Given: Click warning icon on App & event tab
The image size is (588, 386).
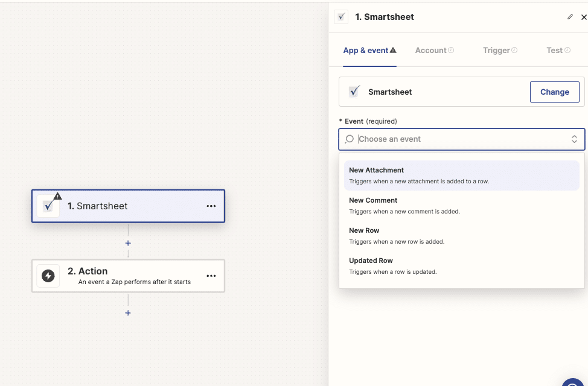Looking at the screenshot, I should pyautogui.click(x=393, y=50).
